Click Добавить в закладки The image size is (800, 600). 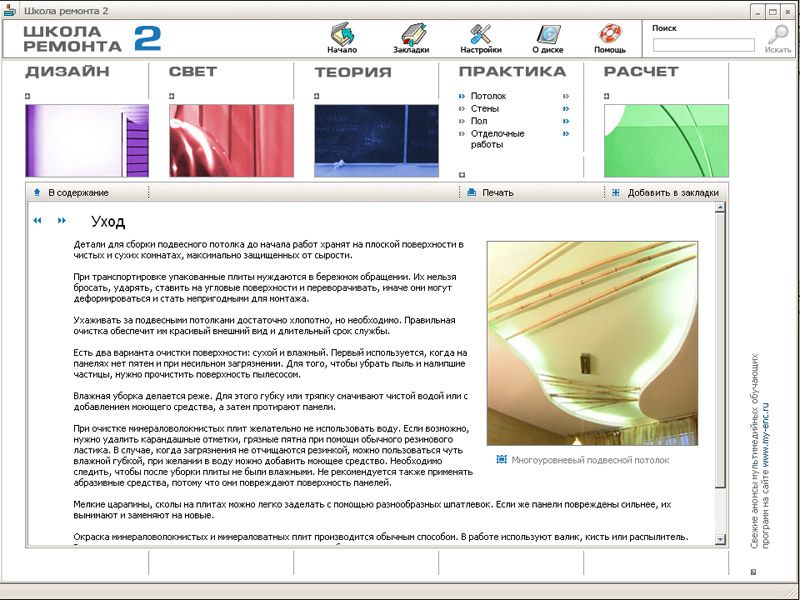672,193
